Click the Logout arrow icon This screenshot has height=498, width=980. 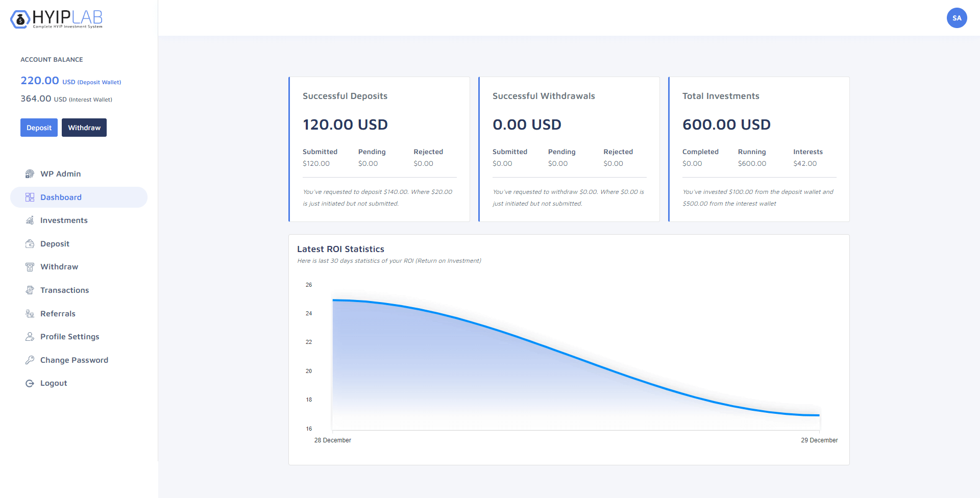(x=30, y=383)
